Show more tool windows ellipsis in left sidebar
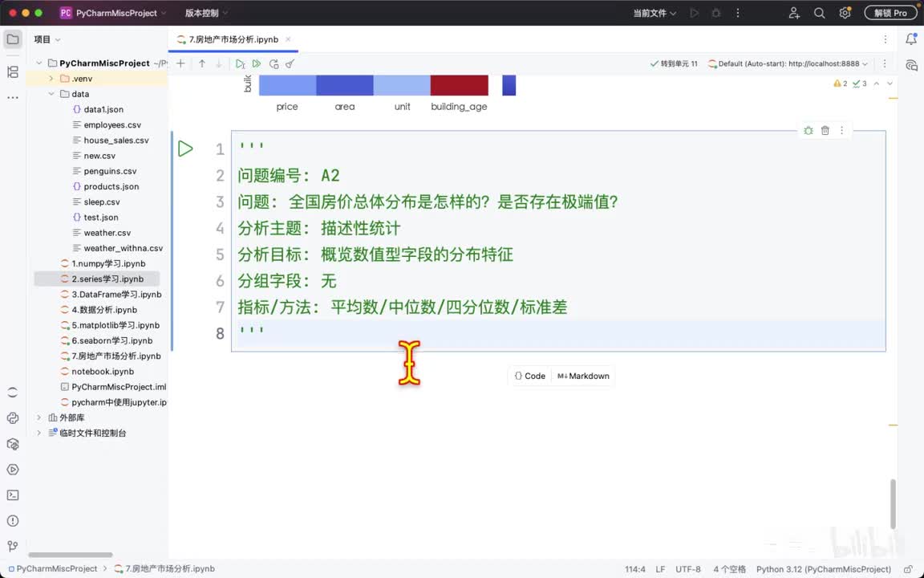 click(12, 98)
